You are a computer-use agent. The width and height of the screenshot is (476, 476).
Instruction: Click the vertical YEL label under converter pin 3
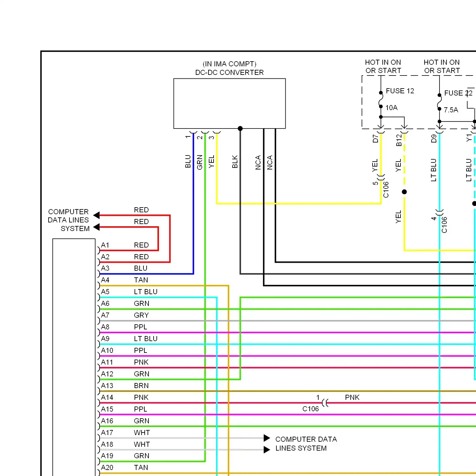[211, 161]
